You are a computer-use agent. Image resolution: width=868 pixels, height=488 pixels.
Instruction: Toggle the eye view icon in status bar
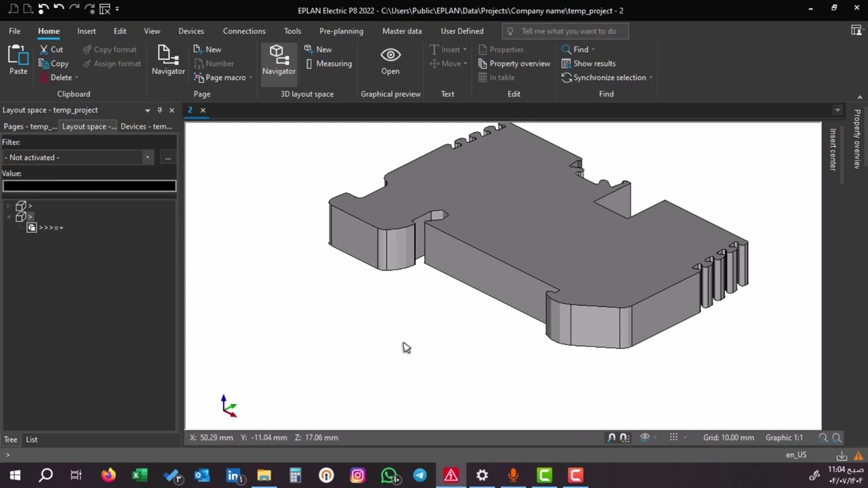(x=645, y=437)
